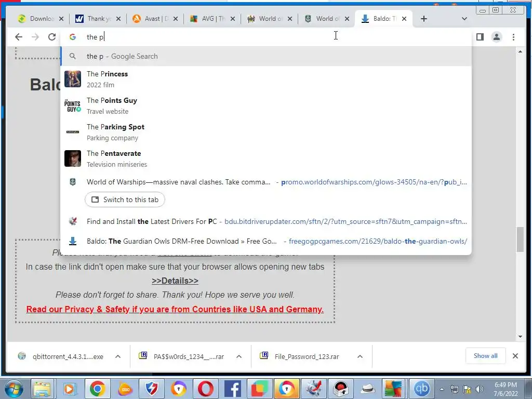
Task: Click the Action Center flag tray icon
Action: pos(467,389)
